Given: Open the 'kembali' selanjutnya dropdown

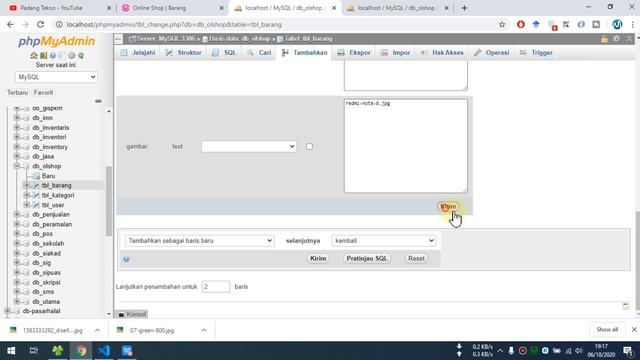Looking at the screenshot, I should point(383,241).
